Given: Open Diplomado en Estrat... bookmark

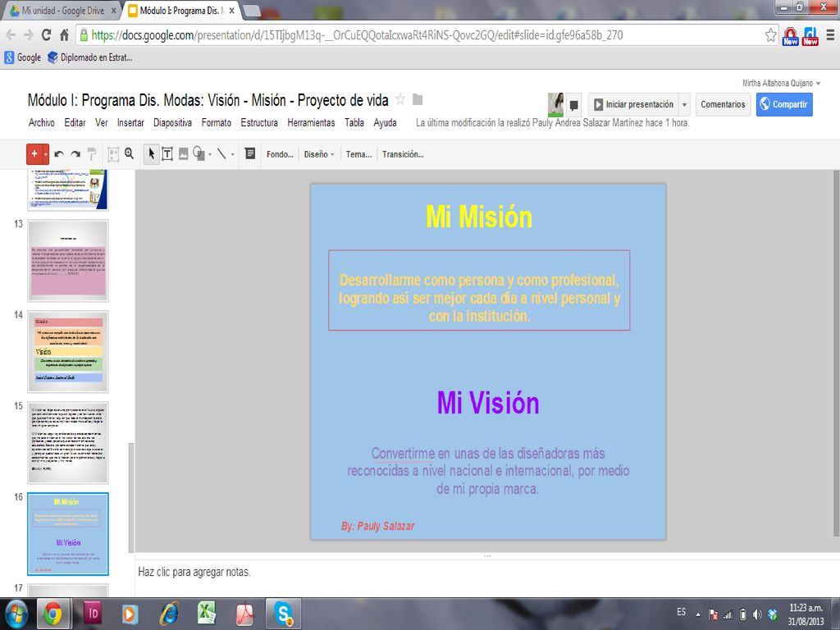Looking at the screenshot, I should (90, 57).
